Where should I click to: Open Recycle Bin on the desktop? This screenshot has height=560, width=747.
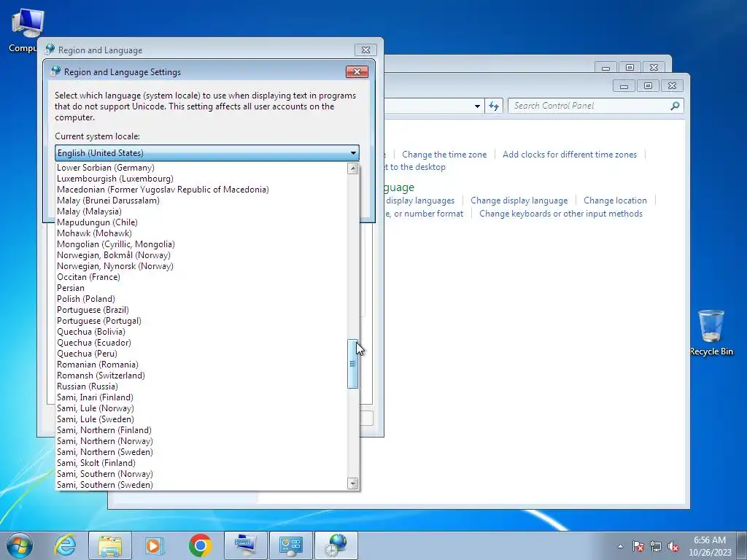(x=711, y=332)
